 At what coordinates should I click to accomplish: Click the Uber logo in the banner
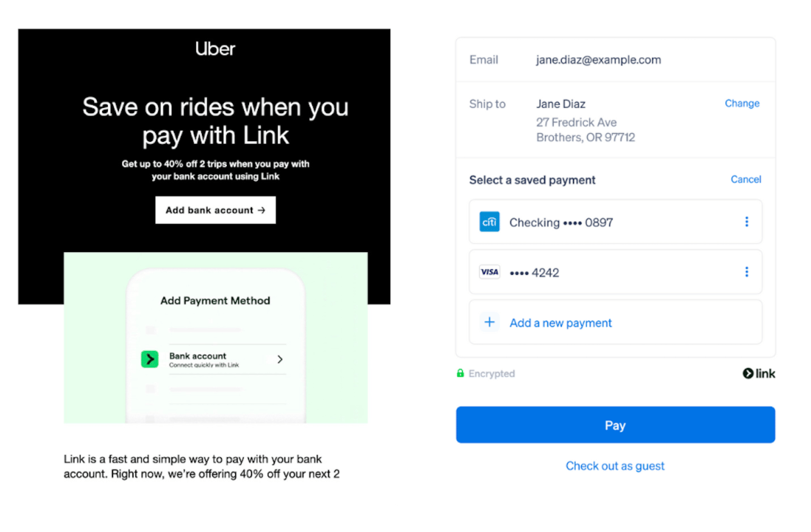215,49
